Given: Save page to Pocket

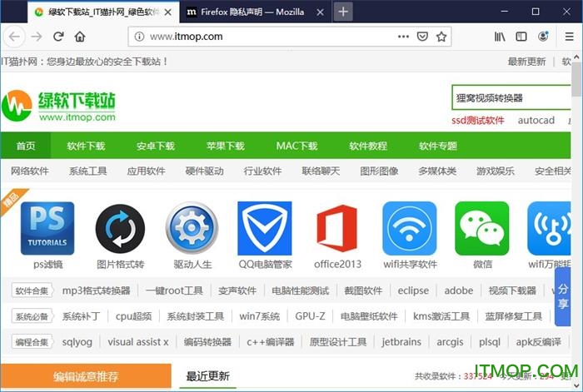Looking at the screenshot, I should (x=422, y=37).
